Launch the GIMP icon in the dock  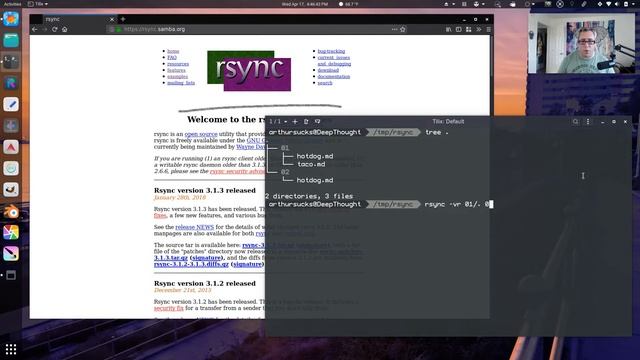[x=11, y=190]
